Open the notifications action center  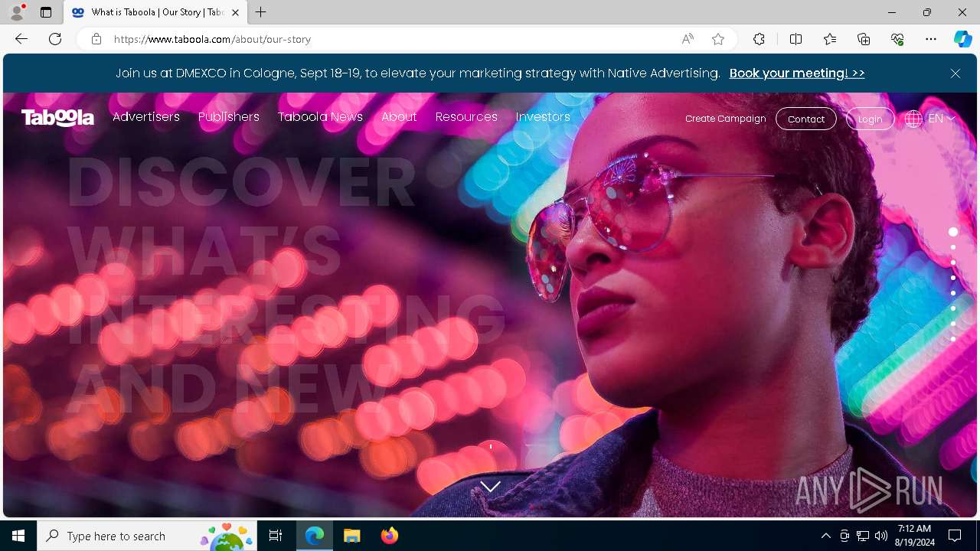[955, 536]
